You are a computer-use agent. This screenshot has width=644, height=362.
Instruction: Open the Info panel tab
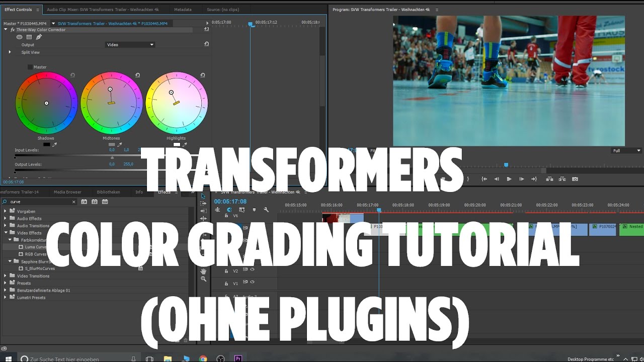pos(139,192)
